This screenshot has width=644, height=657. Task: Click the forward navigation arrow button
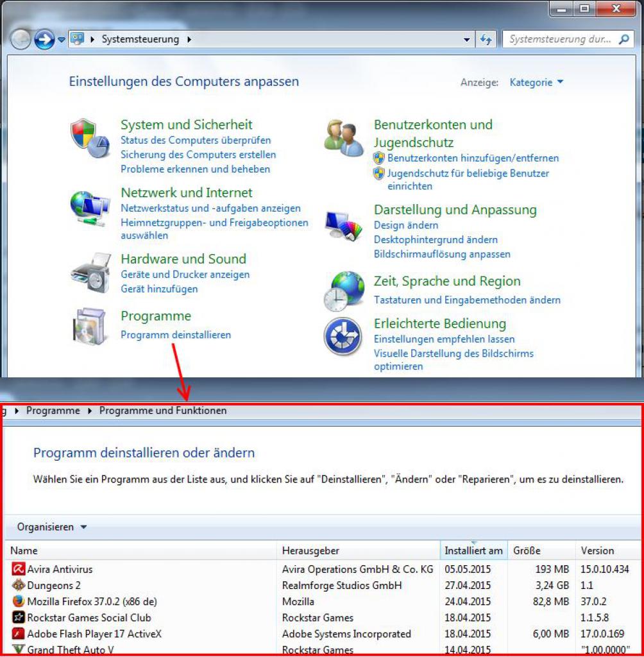coord(44,39)
